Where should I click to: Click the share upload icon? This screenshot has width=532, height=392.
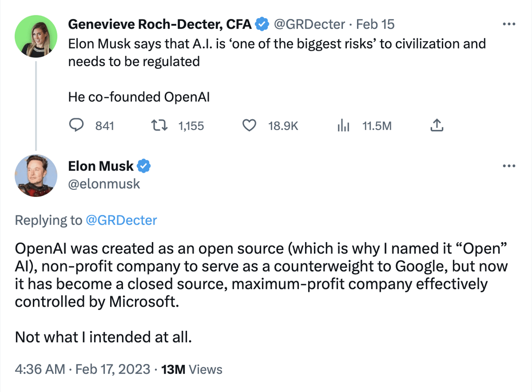437,125
